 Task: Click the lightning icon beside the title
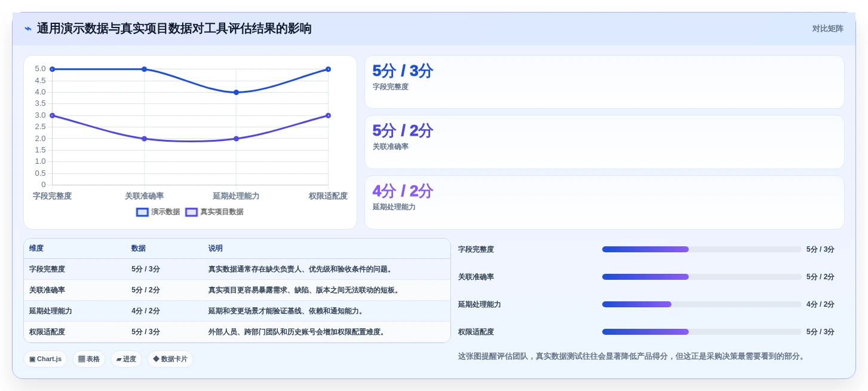[x=28, y=29]
